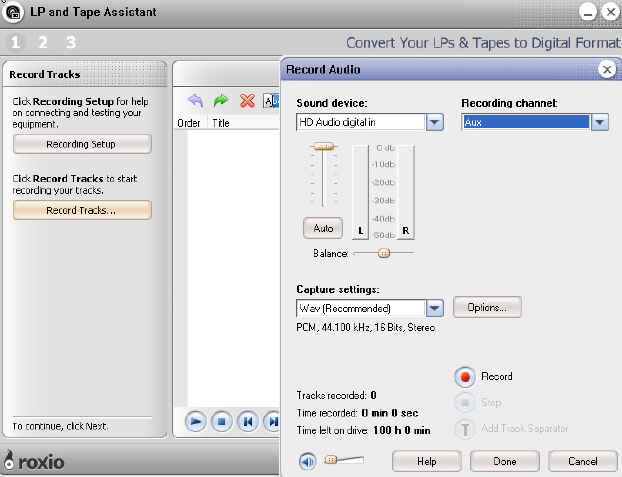Open the Recording channel dropdown arrow

600,122
